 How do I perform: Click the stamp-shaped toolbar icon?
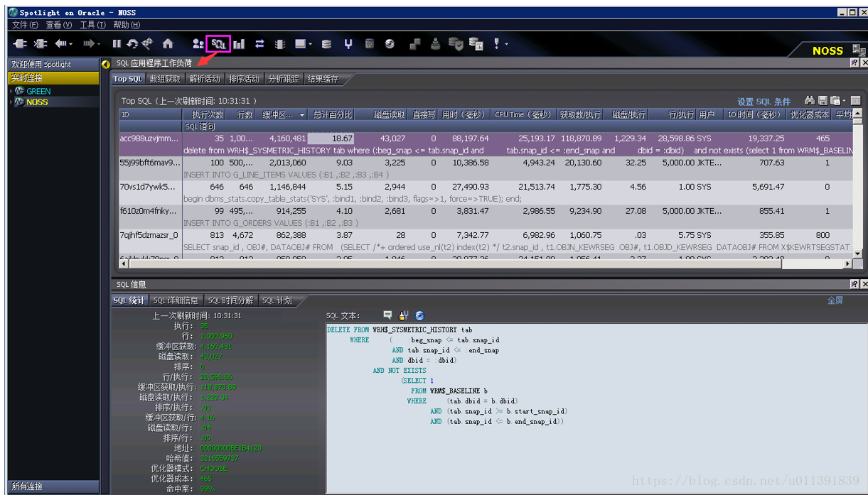coord(435,44)
